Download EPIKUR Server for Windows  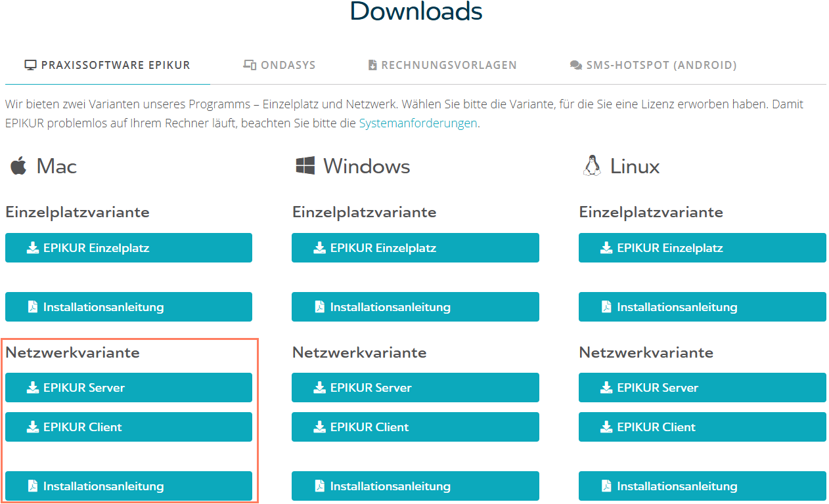pos(415,388)
